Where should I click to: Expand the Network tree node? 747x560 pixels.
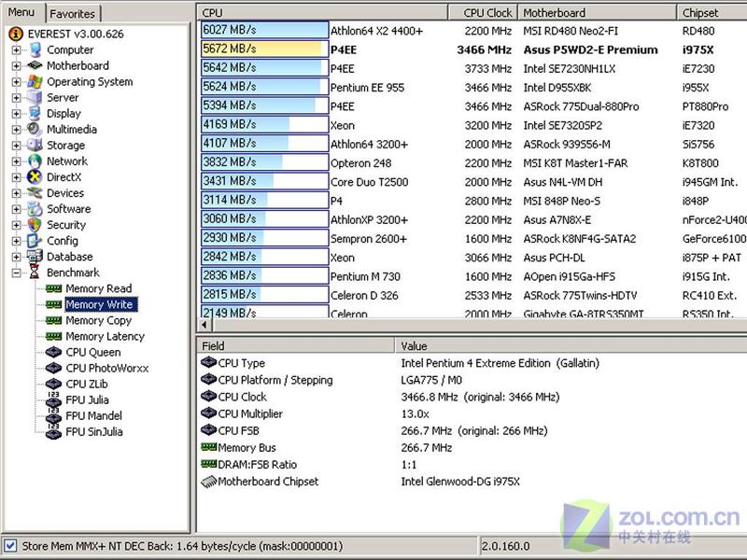click(x=16, y=161)
